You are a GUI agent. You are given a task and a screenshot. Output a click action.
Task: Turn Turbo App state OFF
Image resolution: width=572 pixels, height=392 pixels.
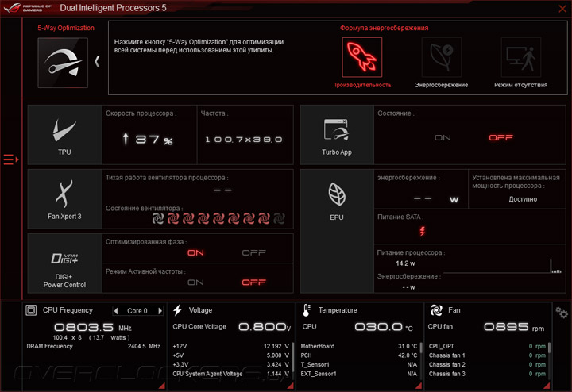pyautogui.click(x=500, y=138)
